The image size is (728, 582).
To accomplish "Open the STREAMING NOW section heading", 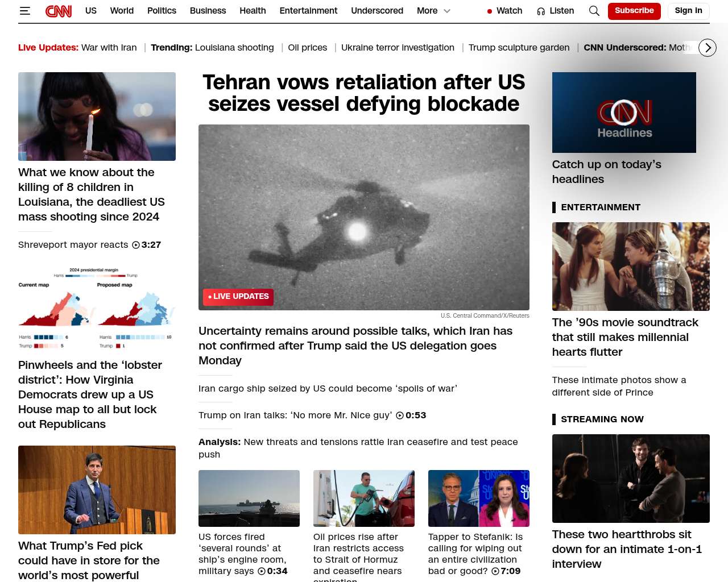I will 602,419.
